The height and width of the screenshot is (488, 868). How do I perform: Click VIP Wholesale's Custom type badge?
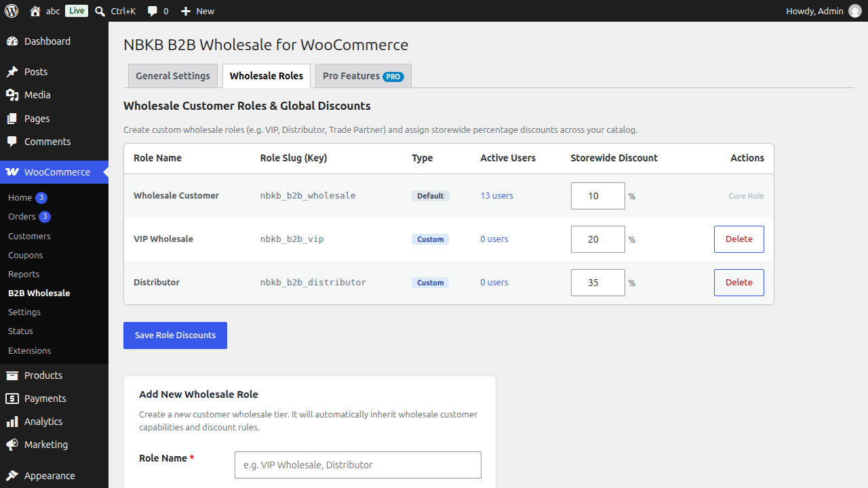pos(431,239)
